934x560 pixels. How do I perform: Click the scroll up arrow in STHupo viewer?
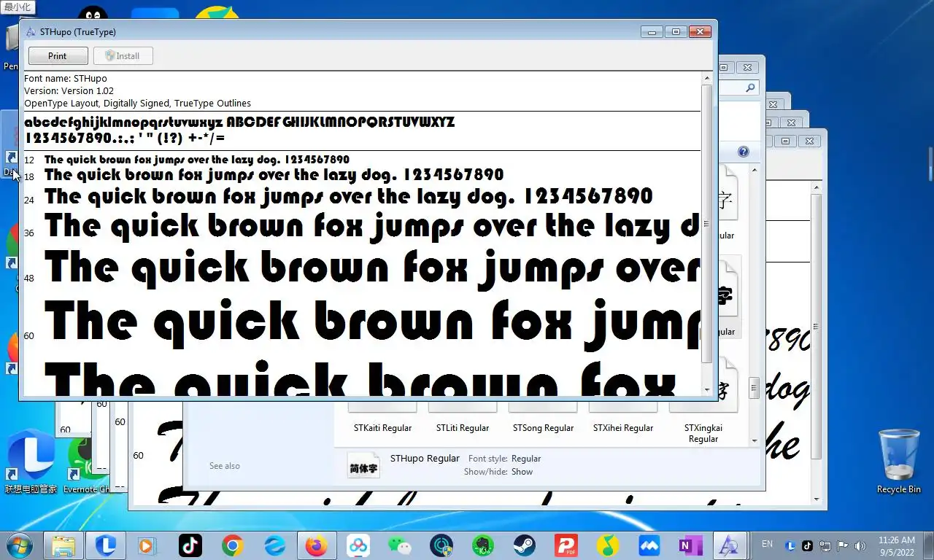[706, 77]
